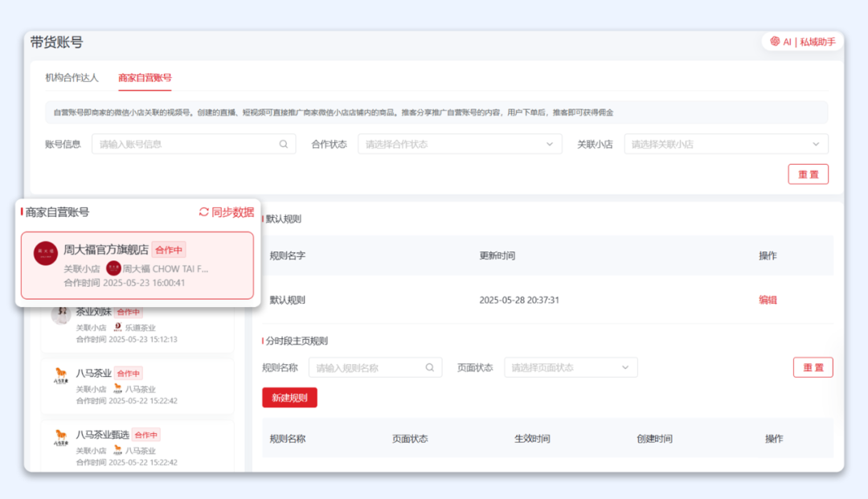Switch to 机构合作达人 tab
The width and height of the screenshot is (868, 499).
[72, 78]
